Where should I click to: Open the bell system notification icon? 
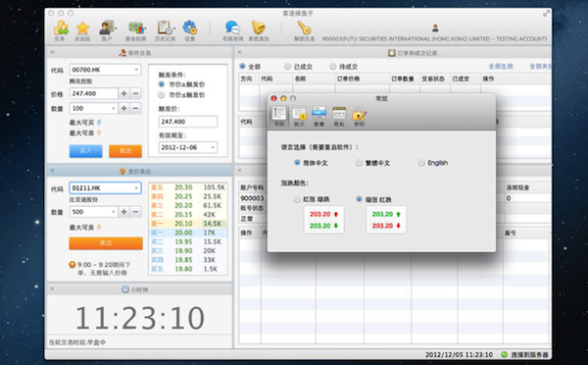[x=259, y=30]
